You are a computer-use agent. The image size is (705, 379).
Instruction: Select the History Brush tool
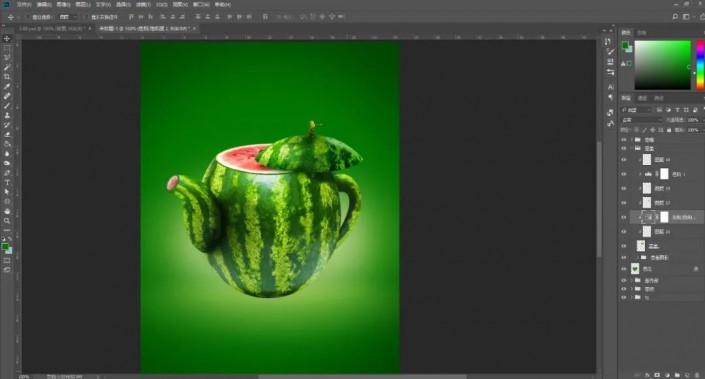pos(7,125)
